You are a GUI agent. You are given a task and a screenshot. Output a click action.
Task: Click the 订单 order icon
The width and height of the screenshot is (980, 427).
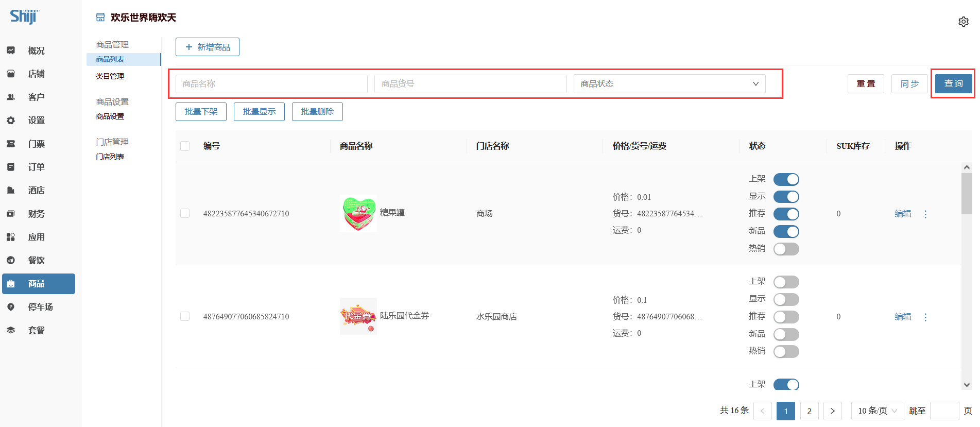tap(11, 167)
